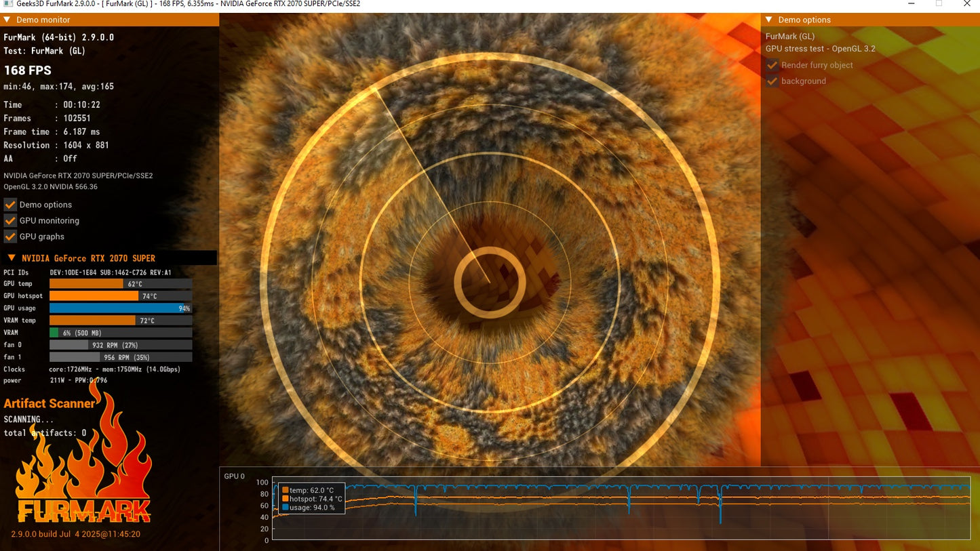Click the GPU 0 graph label

[x=234, y=476]
